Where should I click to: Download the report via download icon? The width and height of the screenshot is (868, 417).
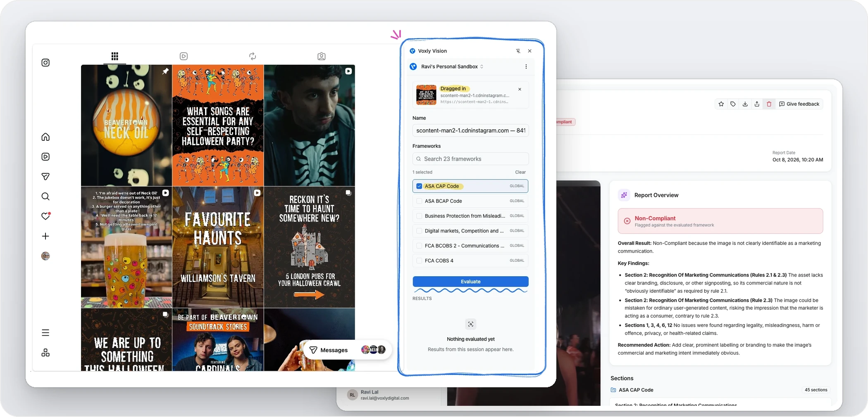pyautogui.click(x=745, y=104)
